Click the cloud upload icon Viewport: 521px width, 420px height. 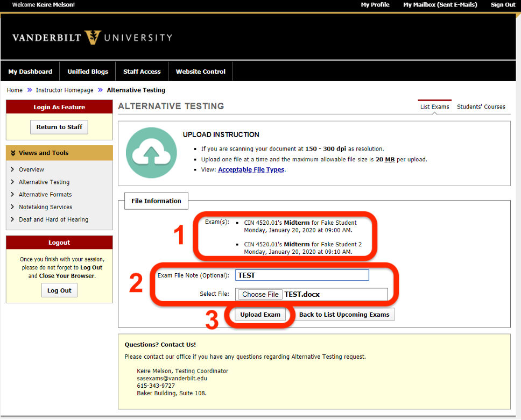click(x=151, y=153)
